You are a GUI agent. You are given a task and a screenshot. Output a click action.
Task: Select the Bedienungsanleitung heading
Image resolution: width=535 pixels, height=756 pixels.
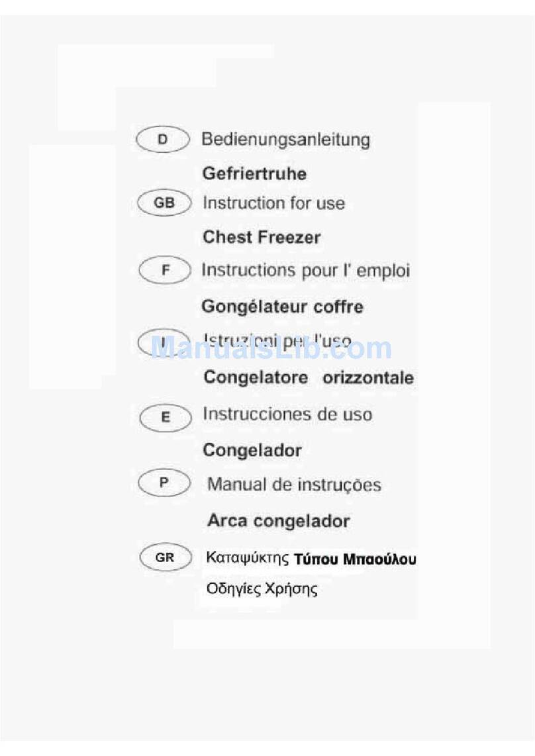click(x=285, y=140)
